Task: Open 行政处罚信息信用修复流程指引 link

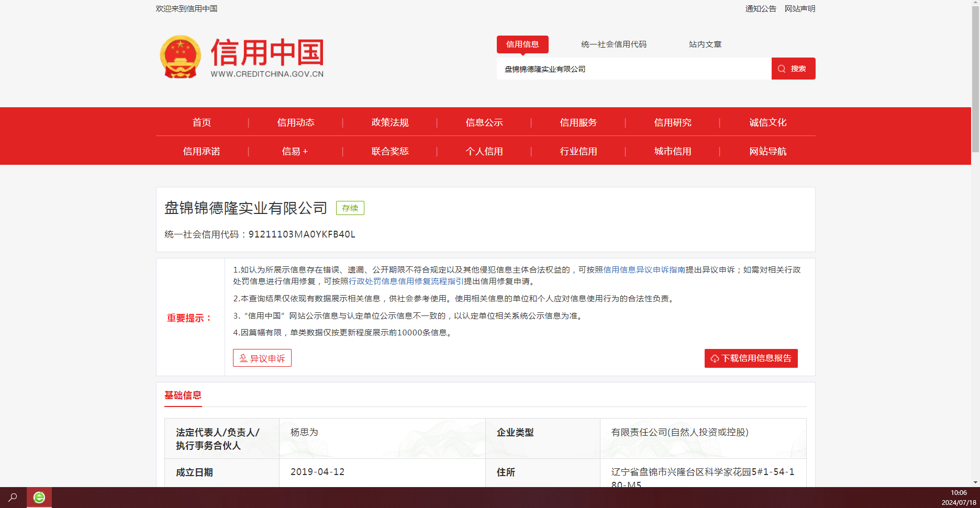Action: (406, 281)
